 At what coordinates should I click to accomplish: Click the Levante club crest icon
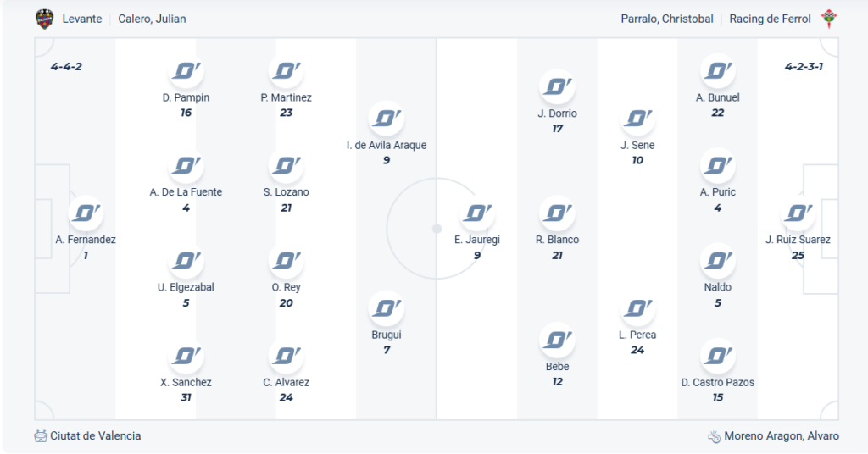pyautogui.click(x=44, y=19)
